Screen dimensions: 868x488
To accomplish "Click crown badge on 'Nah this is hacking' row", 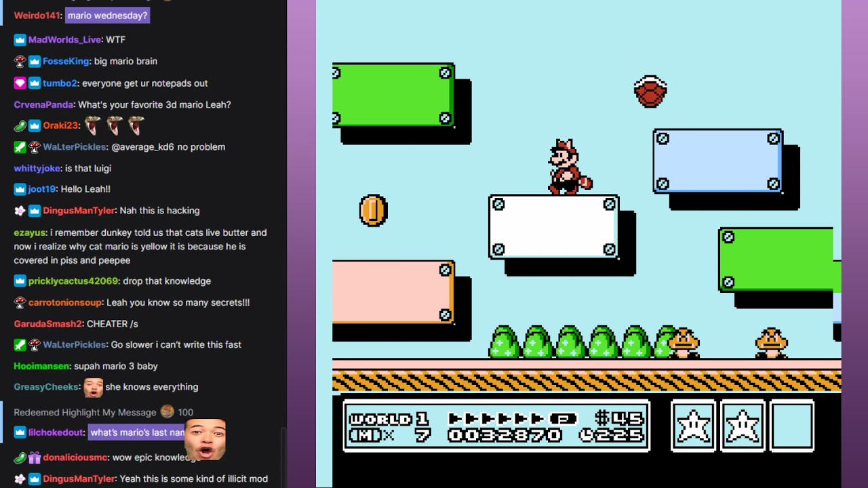I will click(x=34, y=211).
